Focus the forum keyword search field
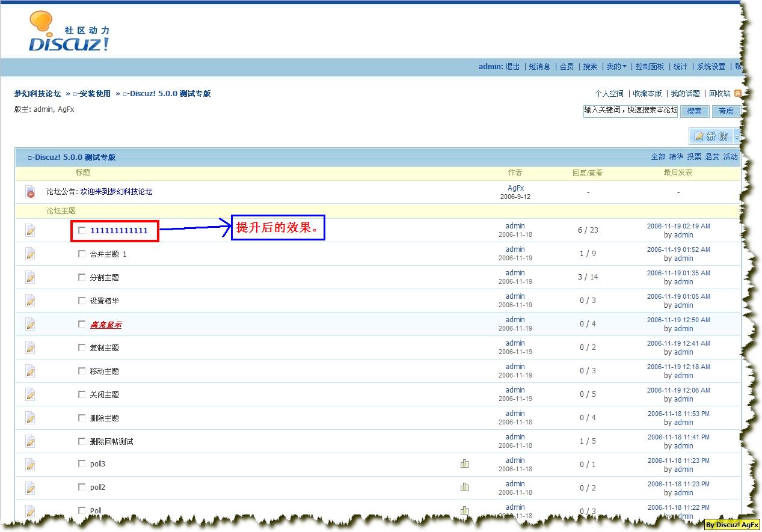The image size is (762, 532). pyautogui.click(x=630, y=111)
